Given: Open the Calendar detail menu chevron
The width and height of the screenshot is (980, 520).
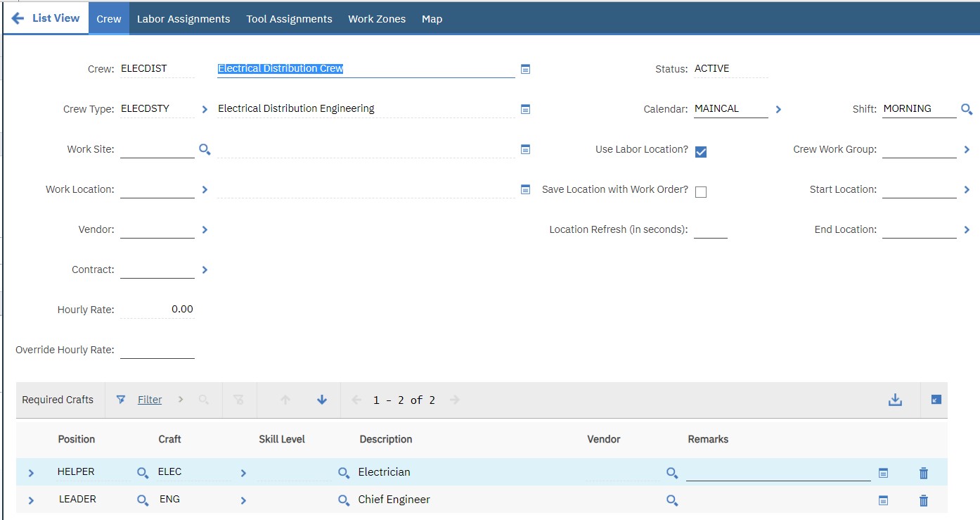Looking at the screenshot, I should click(778, 109).
